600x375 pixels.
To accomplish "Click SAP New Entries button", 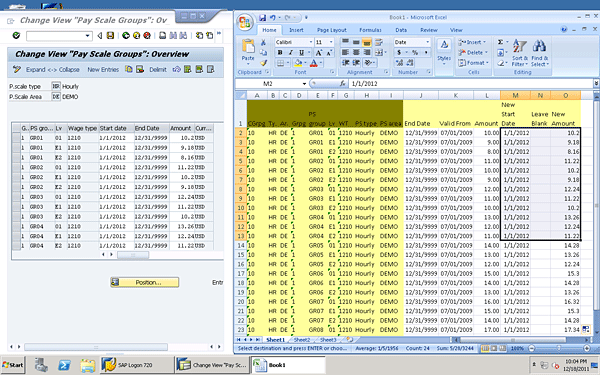I will point(103,70).
